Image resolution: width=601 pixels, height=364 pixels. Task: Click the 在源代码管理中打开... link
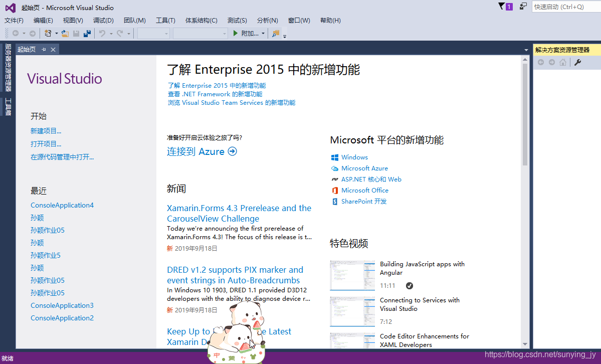click(x=62, y=157)
